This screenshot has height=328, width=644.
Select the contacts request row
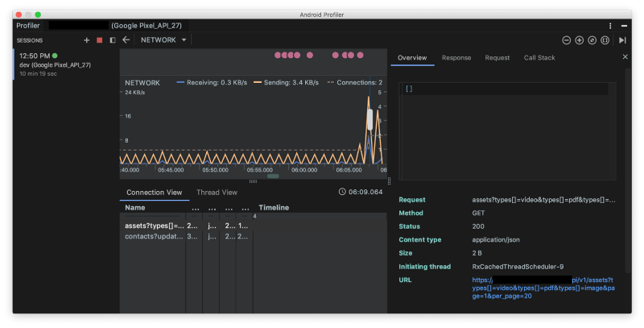[153, 237]
